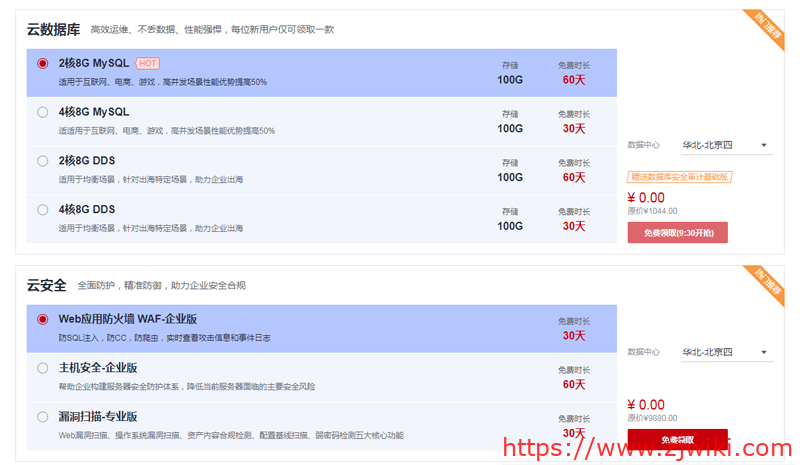Click 60天 duration in 2核8G MySQL row
This screenshot has width=800, height=465.
574,80
